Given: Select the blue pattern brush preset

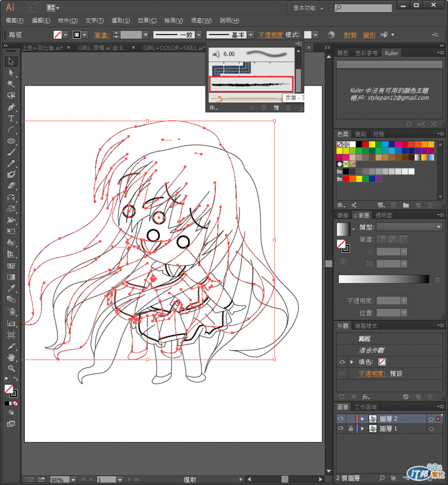Looking at the screenshot, I should coord(252,69).
